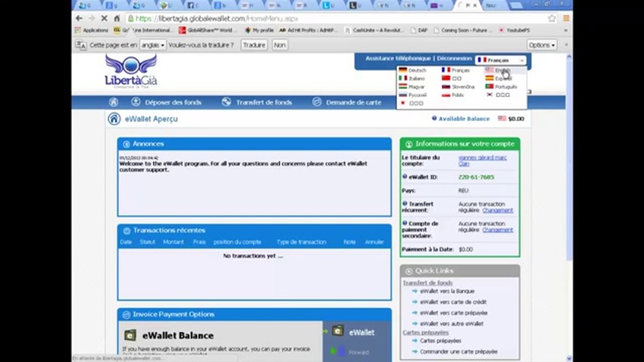Bookmark this page with the star icon
The width and height of the screenshot is (644, 362).
point(552,18)
